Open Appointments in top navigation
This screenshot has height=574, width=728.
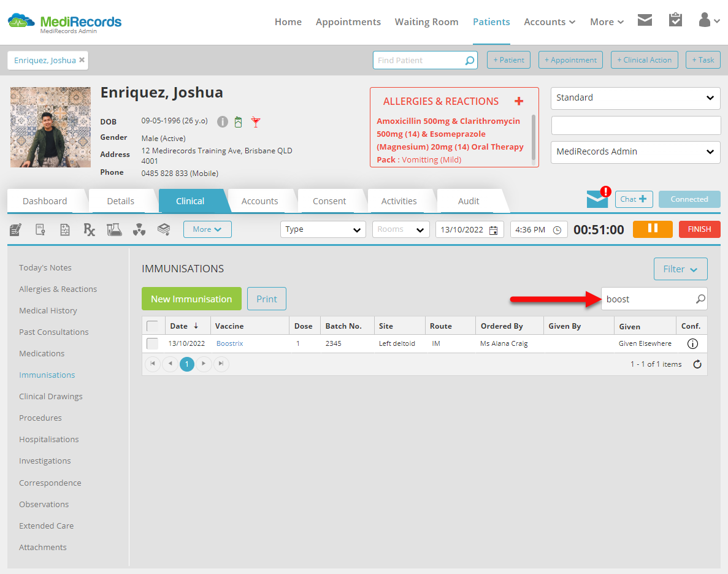coord(348,22)
